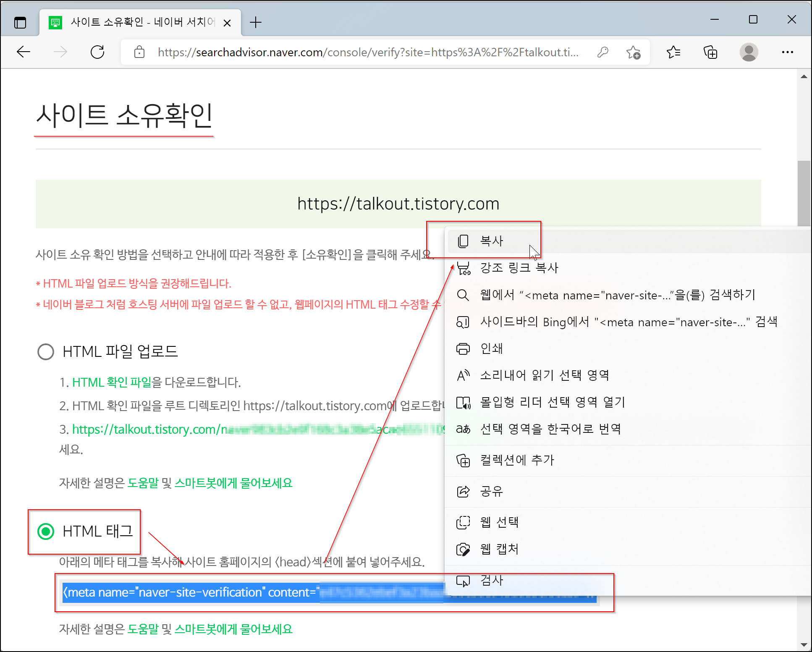Open the Favorites list icon
812x652 pixels.
(x=673, y=52)
